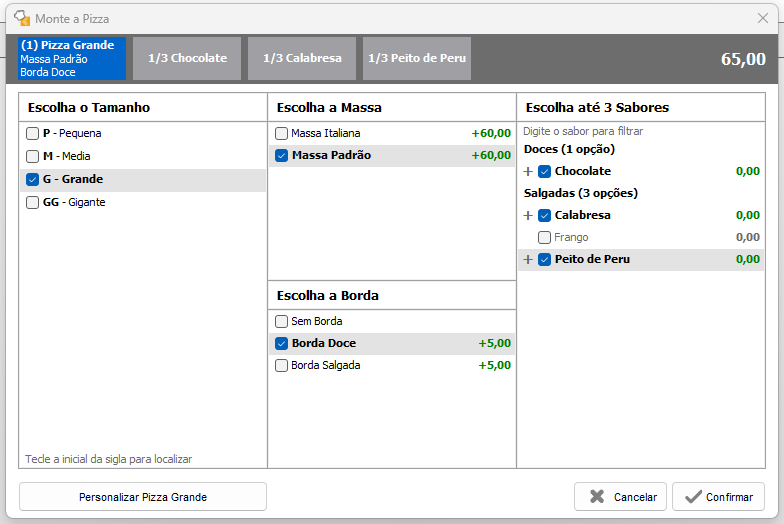Select the 1/3 Peito de Peru tab
This screenshot has width=784, height=524.
pyautogui.click(x=417, y=58)
